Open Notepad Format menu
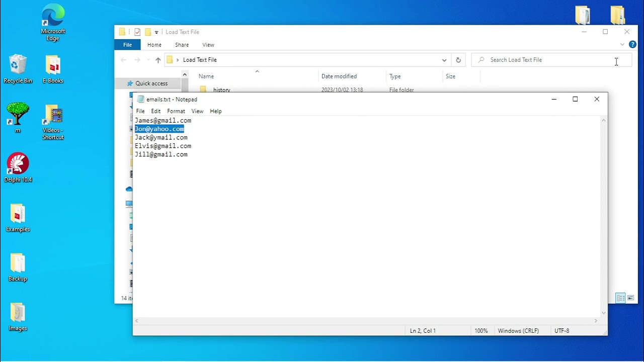Screen dimensions: 644x362 pos(176,111)
